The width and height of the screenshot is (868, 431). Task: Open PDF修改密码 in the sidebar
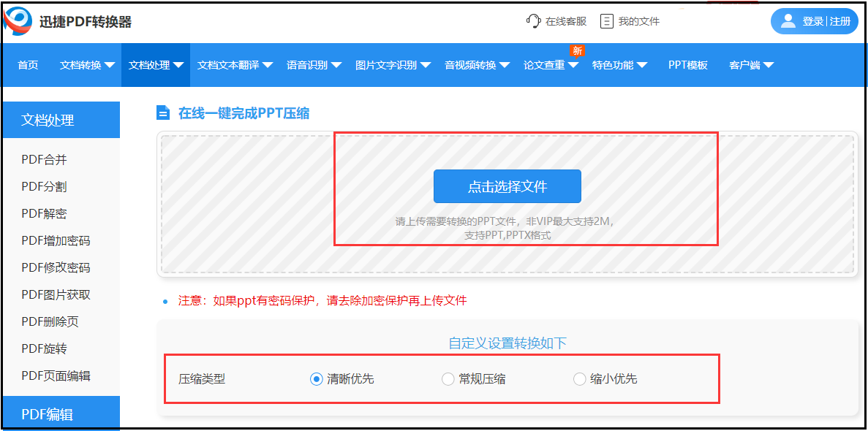point(56,268)
